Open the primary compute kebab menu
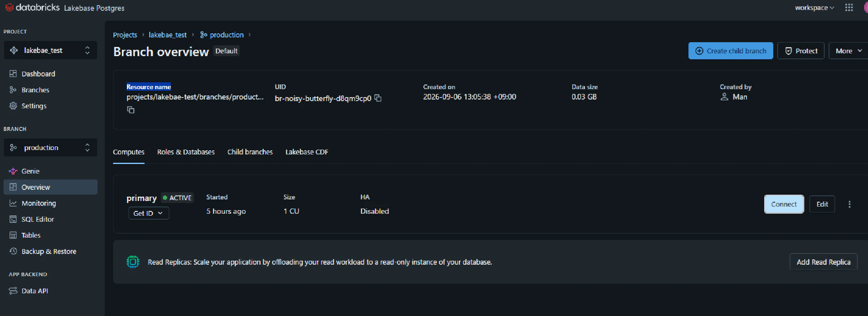Viewport: 868px width, 316px height. pos(849,204)
